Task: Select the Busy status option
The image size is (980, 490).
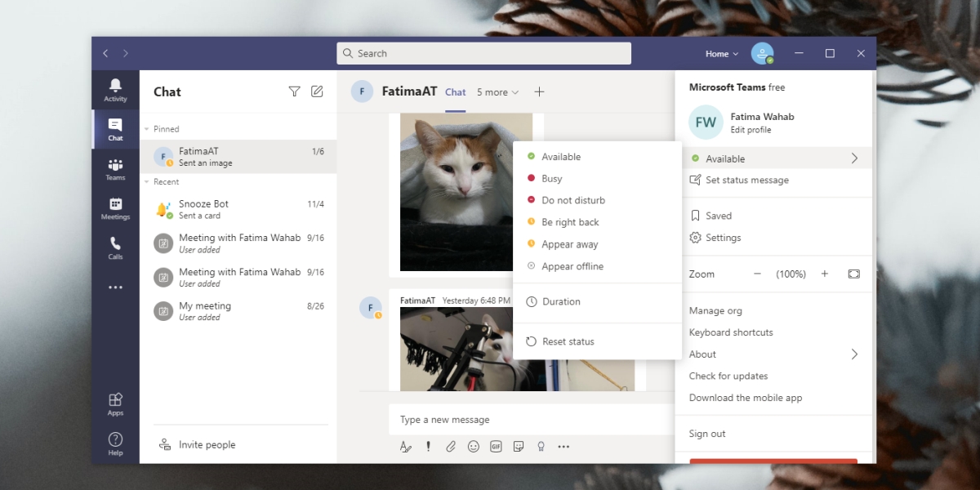Action: (552, 178)
